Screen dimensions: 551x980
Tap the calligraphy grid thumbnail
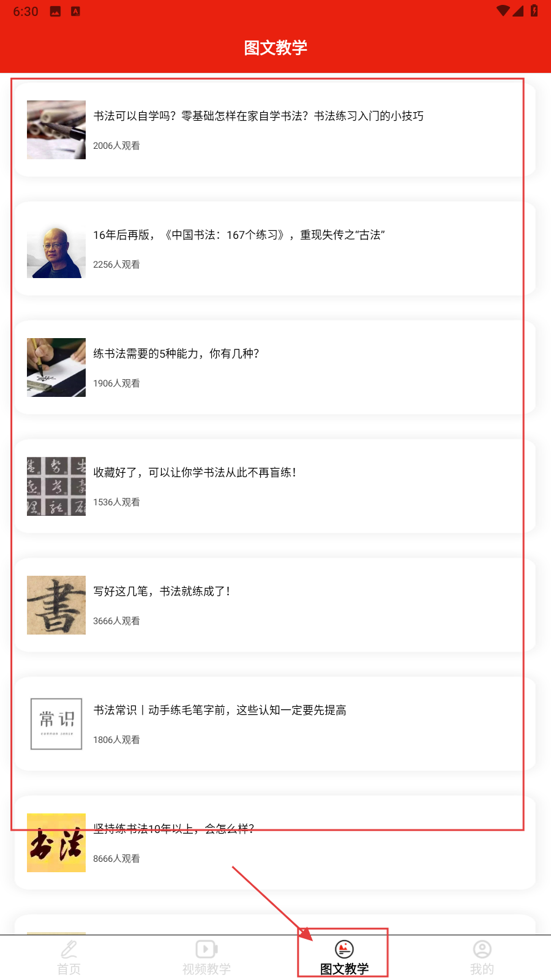click(56, 486)
